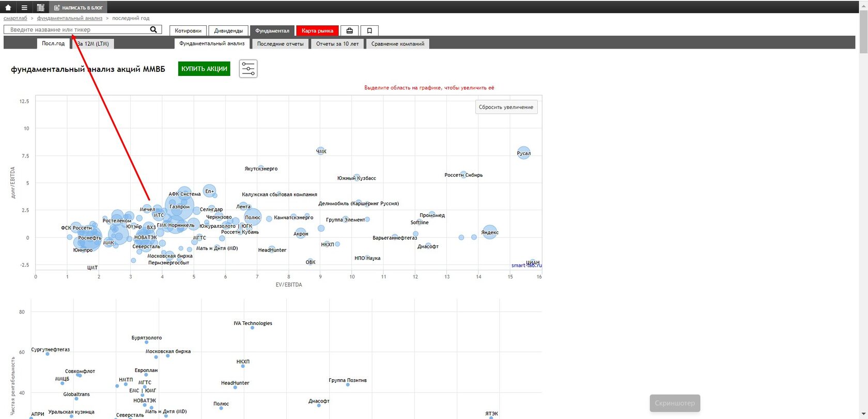Click the Газпром bubble label
This screenshot has width=868, height=419.
point(179,207)
